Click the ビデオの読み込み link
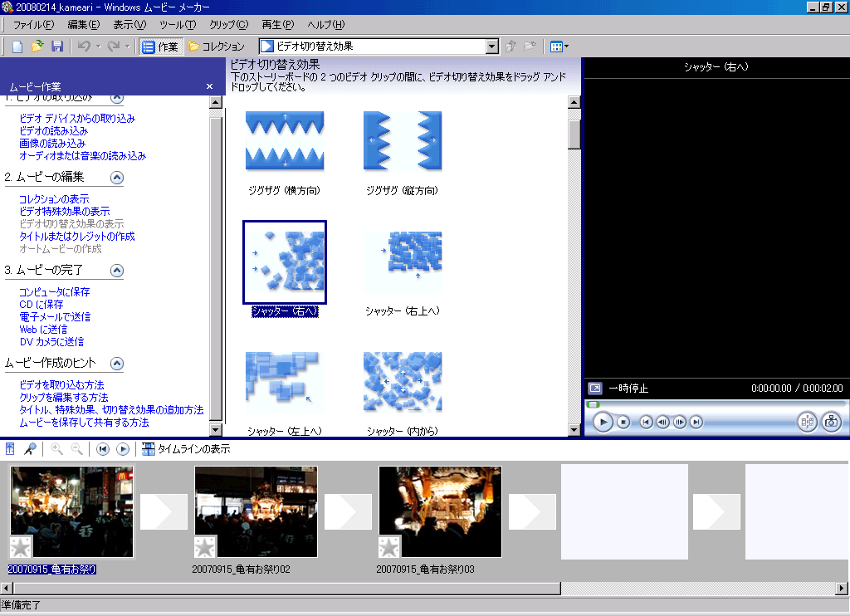850x616 pixels. tap(53, 131)
